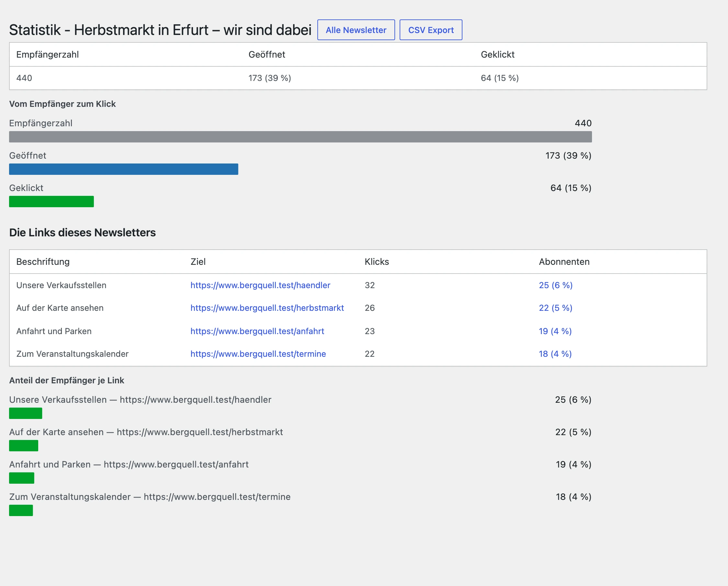Image resolution: width=728 pixels, height=586 pixels.
Task: Click the Die Links dieses Newsletters heading
Action: pos(82,232)
